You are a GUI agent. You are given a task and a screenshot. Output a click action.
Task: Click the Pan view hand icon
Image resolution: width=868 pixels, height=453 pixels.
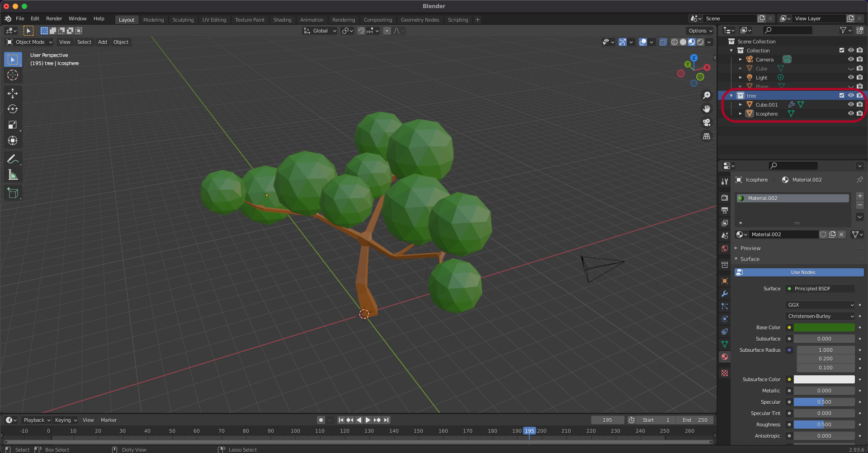[x=707, y=109]
